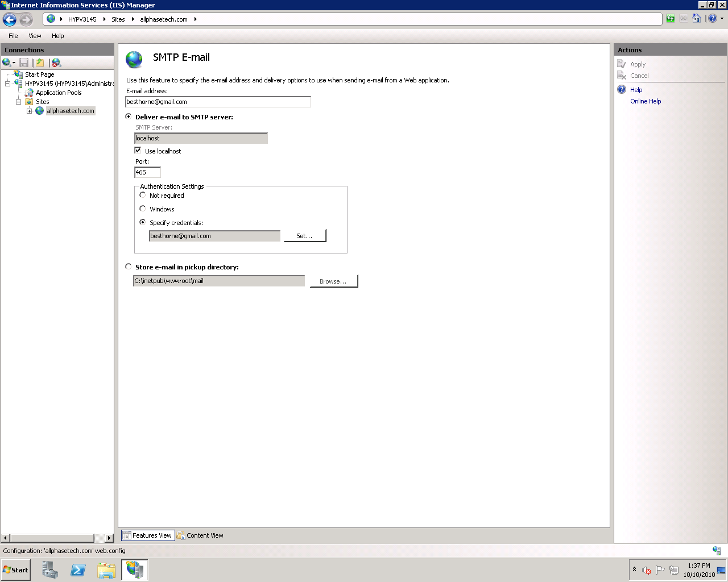Click the SMTP Server localhost field
Screen dimensions: 728x582
(201, 138)
